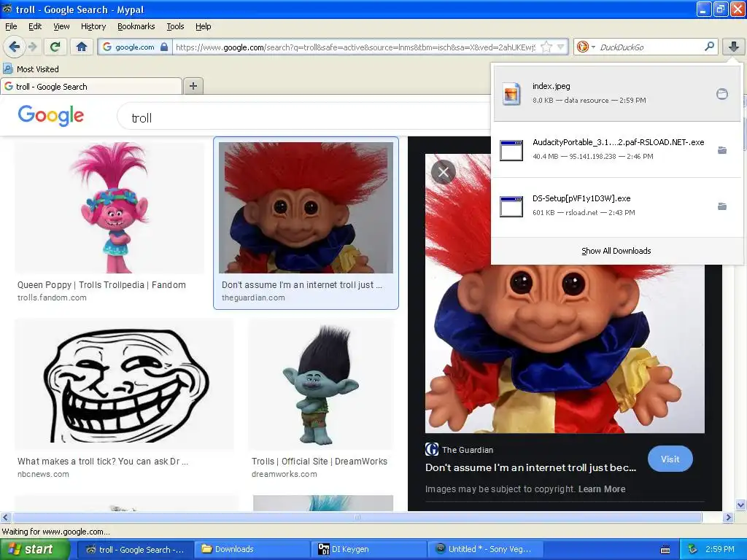Click the Learn More copyright link
Viewport: 747px width, 560px height.
pyautogui.click(x=602, y=489)
